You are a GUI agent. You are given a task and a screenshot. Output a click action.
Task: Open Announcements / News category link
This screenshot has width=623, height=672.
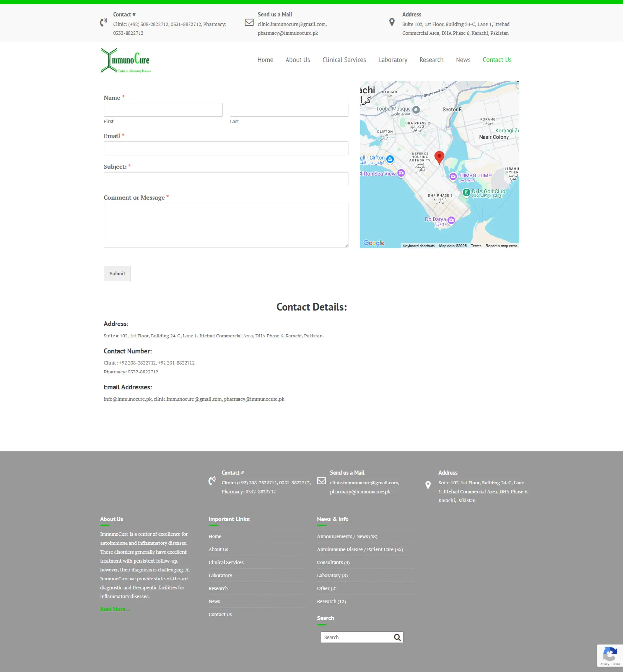(347, 536)
